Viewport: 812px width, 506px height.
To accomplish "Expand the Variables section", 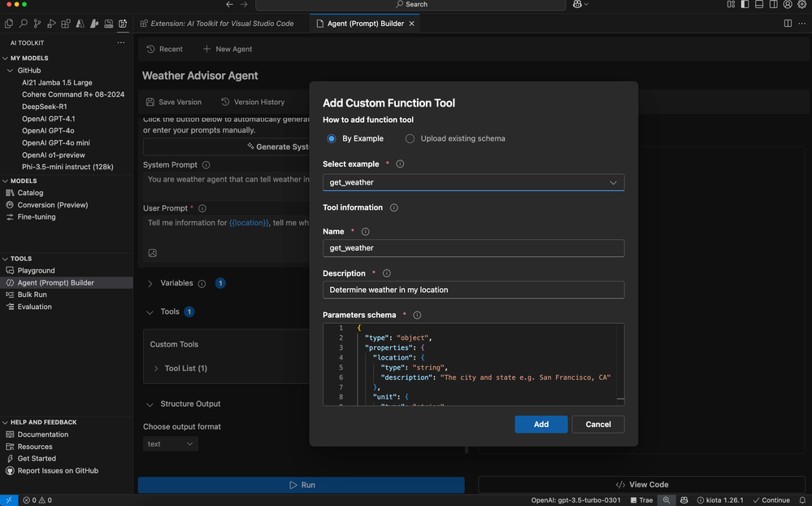I will pyautogui.click(x=150, y=284).
